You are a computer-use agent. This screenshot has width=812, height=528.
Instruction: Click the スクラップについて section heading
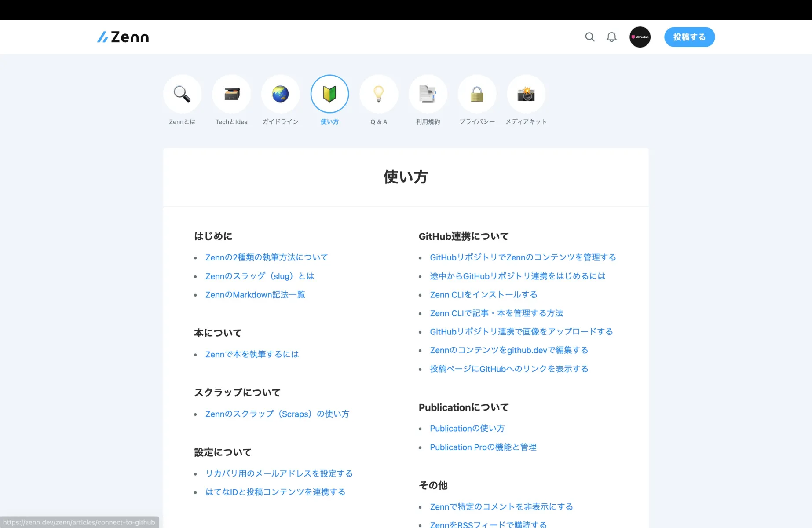[x=238, y=392]
